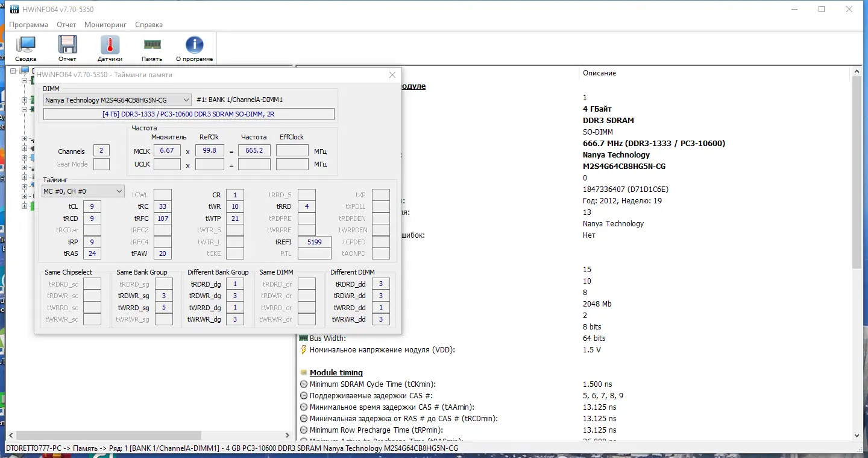The height and width of the screenshot is (458, 868).
Task: Open the Справка menu
Action: (x=149, y=25)
